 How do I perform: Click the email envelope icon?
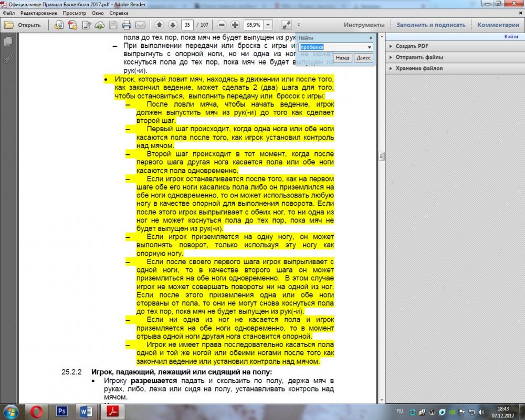click(x=140, y=25)
